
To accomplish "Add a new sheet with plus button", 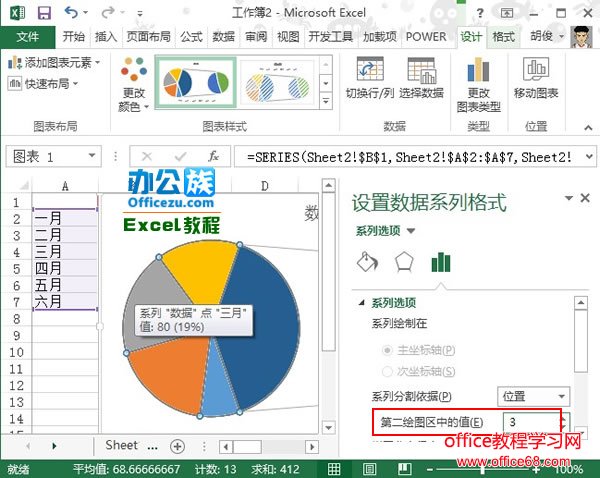I will pos(177,446).
